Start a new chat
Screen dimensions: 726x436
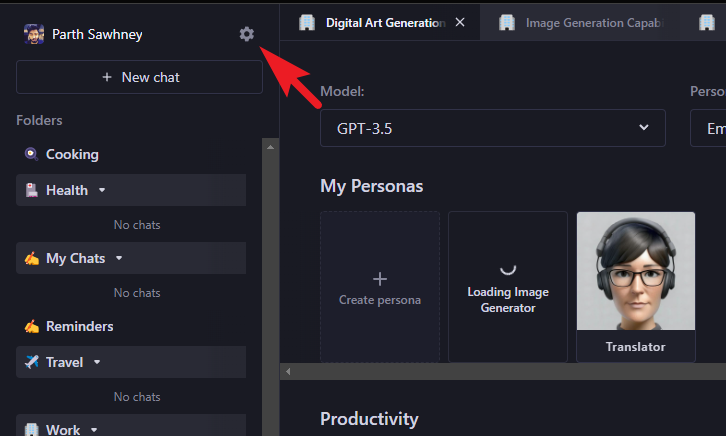click(x=139, y=77)
